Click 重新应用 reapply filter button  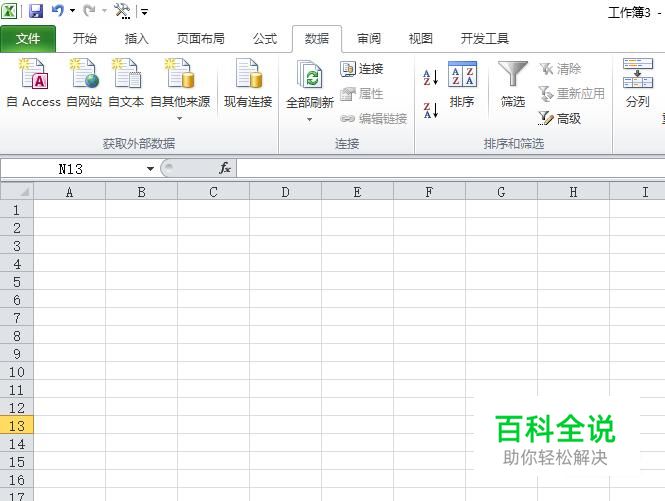pyautogui.click(x=572, y=94)
